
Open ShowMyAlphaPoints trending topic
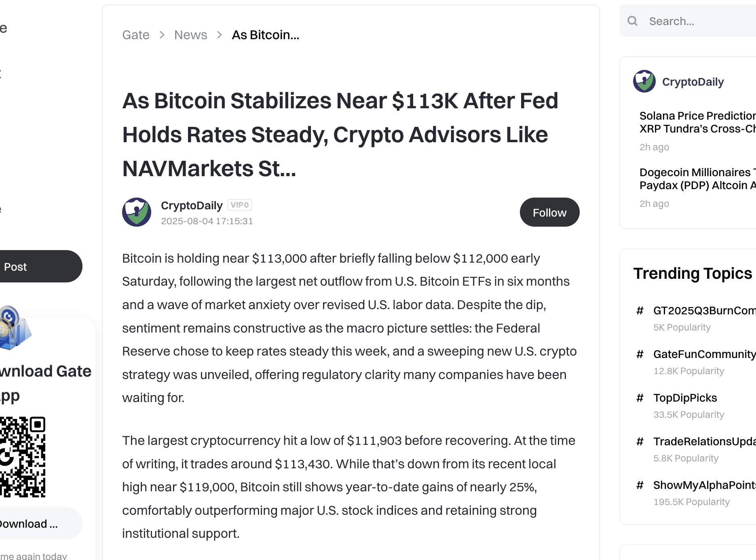pos(704,485)
